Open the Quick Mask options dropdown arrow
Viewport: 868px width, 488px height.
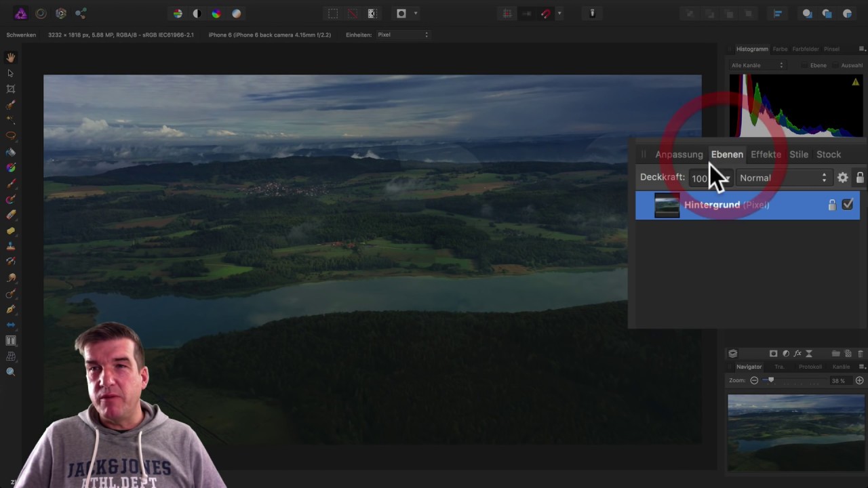415,14
